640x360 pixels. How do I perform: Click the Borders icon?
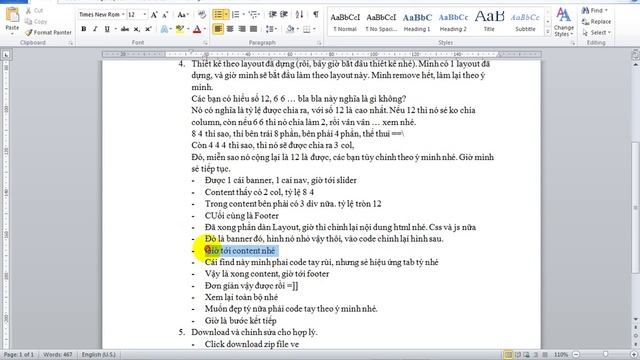click(x=307, y=29)
